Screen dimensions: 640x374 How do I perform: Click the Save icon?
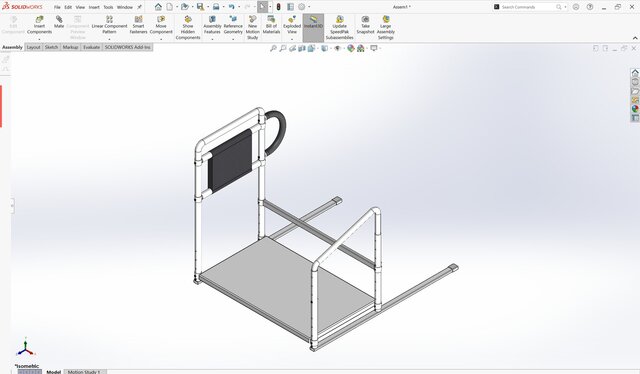200,7
